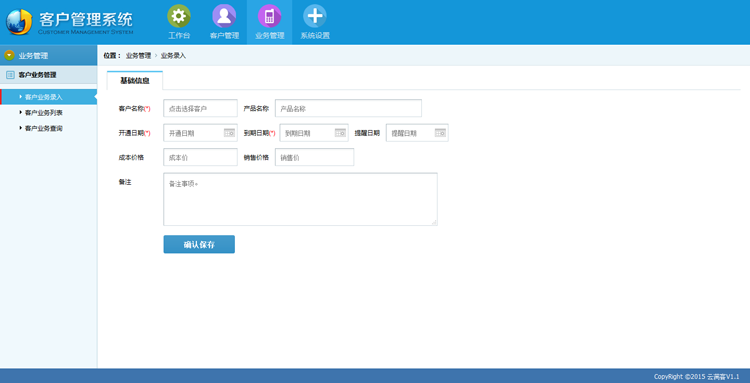
Task: Expand the 客户业务管理 section header
Action: [48, 75]
